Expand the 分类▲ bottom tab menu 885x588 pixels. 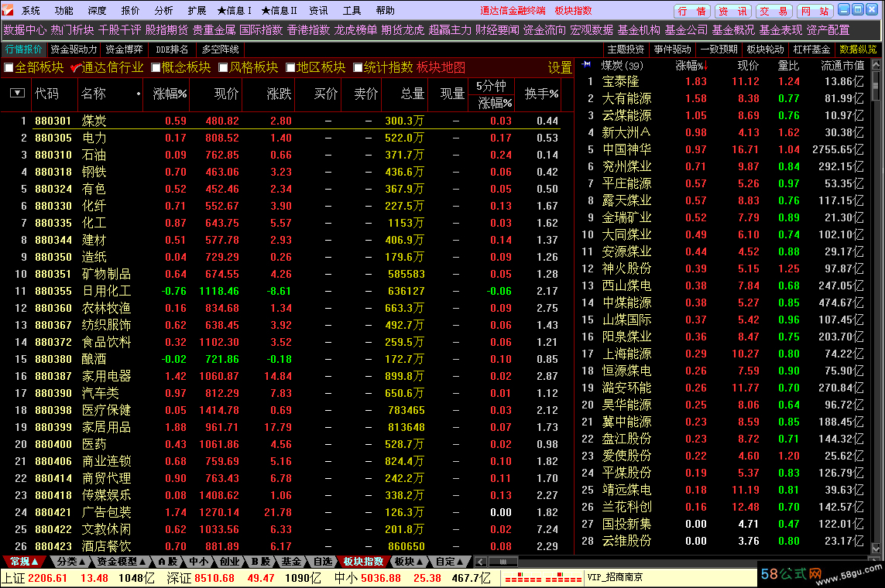70,562
